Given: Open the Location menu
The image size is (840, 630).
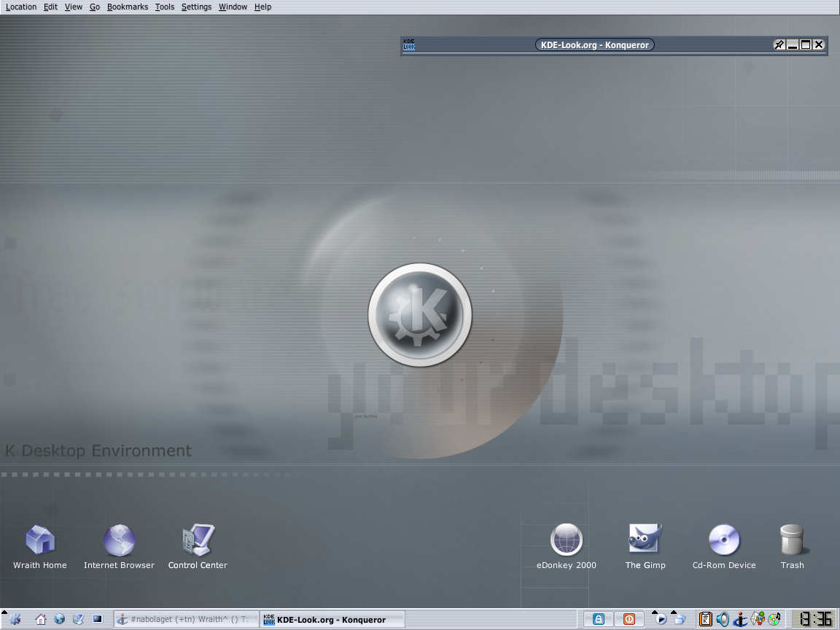Looking at the screenshot, I should click(21, 7).
